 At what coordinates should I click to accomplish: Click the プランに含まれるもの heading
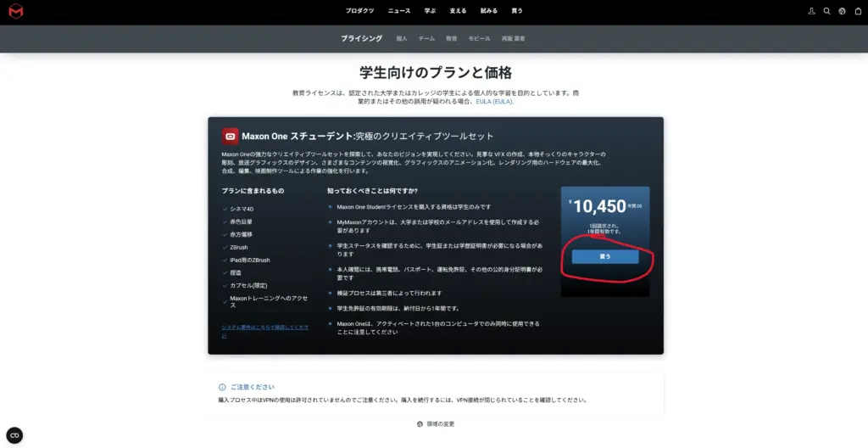(253, 191)
